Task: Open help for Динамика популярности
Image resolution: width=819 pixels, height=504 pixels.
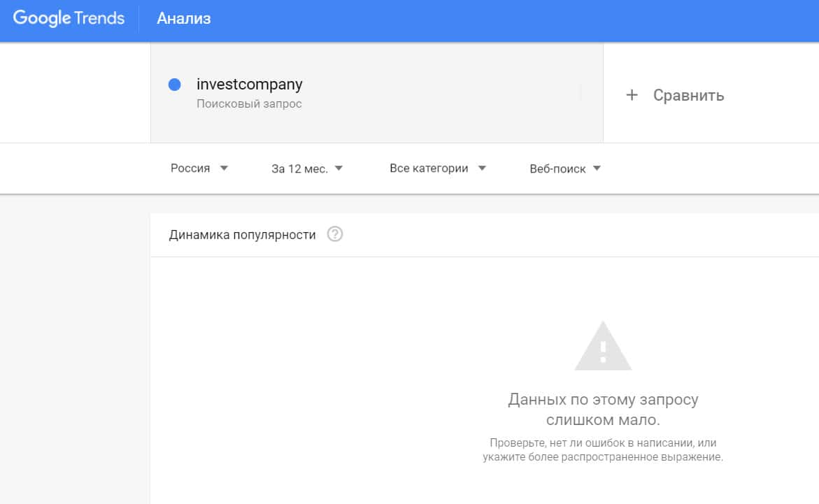Action: click(x=335, y=235)
